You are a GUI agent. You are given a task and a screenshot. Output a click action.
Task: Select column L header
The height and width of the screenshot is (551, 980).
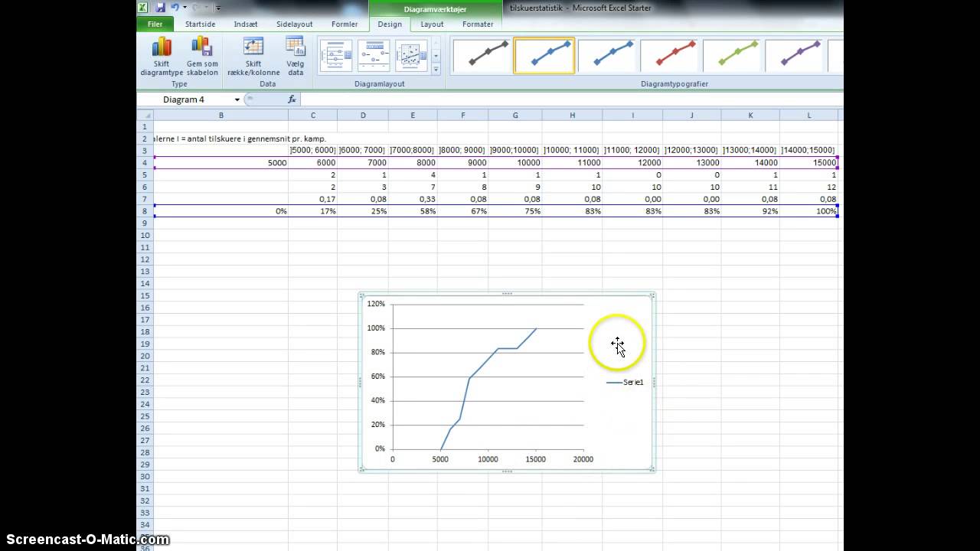coord(808,115)
